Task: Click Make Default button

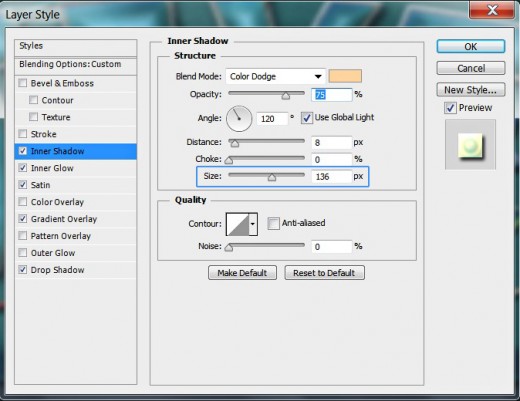Action: pos(242,273)
